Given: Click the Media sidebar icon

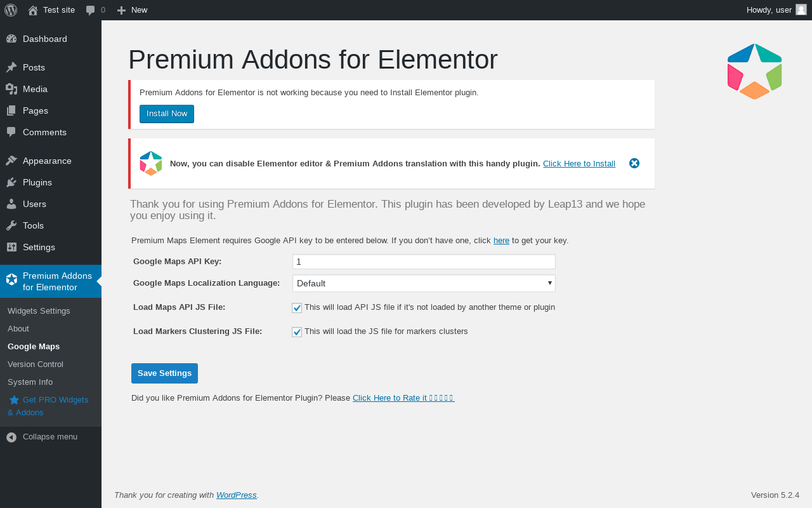Looking at the screenshot, I should (x=11, y=89).
